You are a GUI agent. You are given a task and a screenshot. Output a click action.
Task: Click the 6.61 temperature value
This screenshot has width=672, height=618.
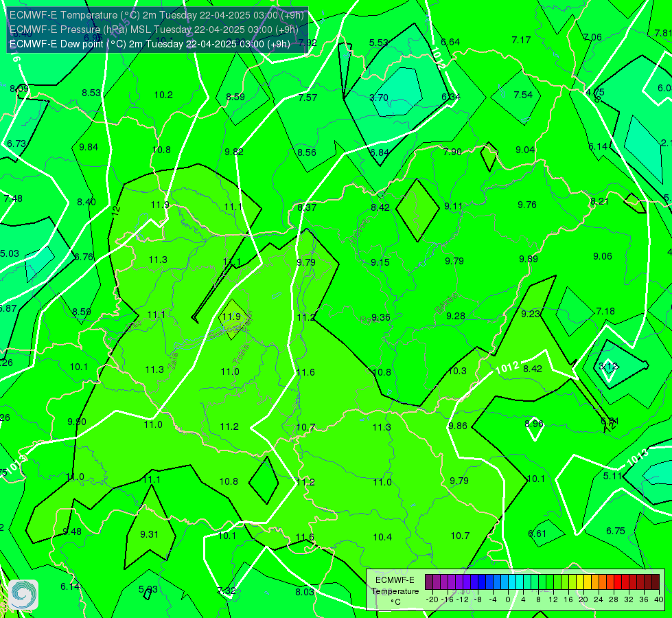click(537, 534)
